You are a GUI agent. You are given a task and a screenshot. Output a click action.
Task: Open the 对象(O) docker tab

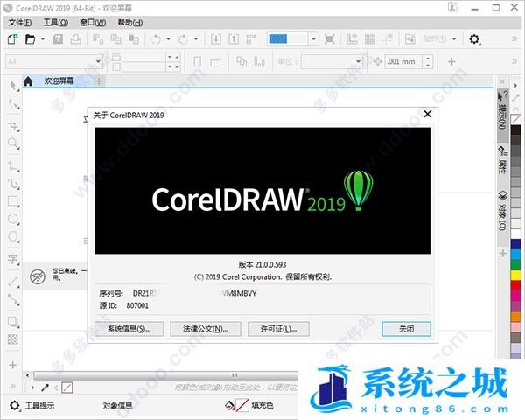click(x=503, y=211)
